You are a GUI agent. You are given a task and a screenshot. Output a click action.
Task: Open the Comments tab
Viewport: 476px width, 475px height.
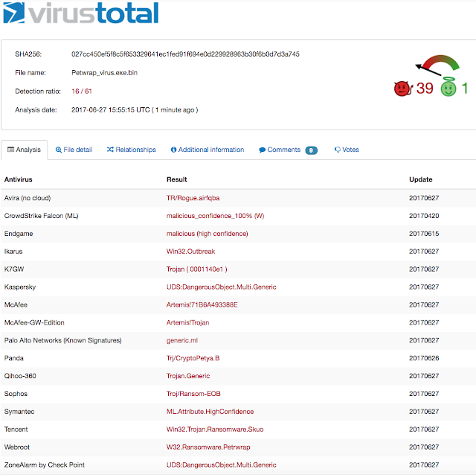tap(288, 150)
